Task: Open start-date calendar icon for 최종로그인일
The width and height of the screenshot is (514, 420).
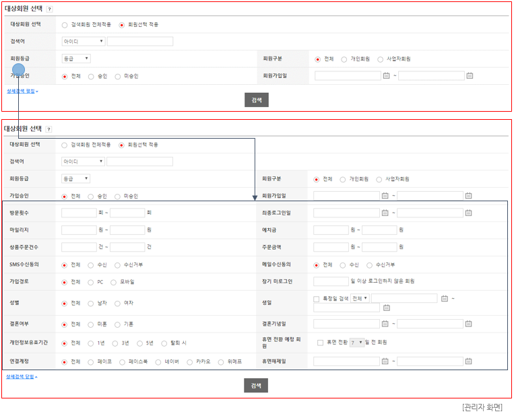Action: coord(385,213)
